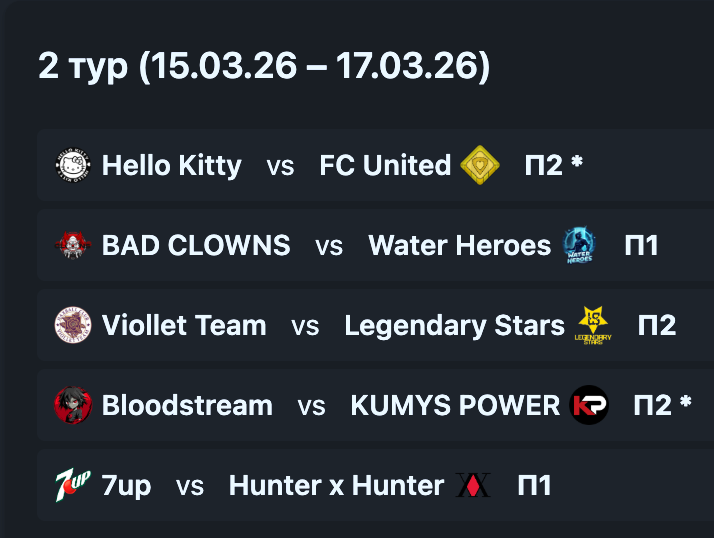The image size is (714, 538).
Task: Click the FC United gold shield logo
Action: coord(480,165)
